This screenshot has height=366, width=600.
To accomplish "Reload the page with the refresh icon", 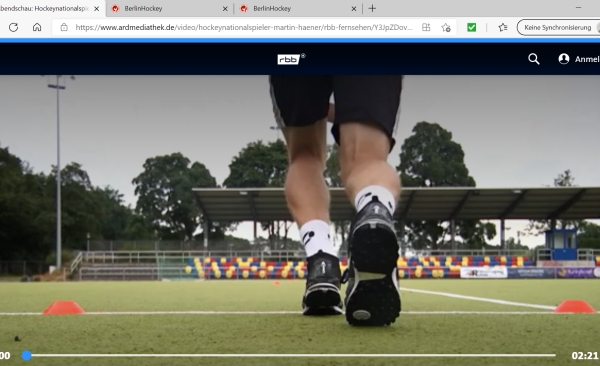I will pyautogui.click(x=13, y=27).
